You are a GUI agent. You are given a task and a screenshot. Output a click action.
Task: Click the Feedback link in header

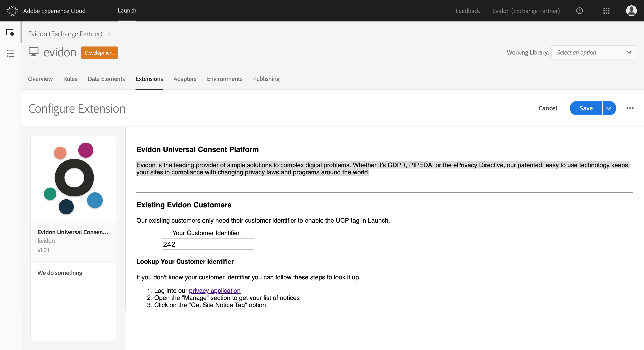tap(467, 11)
